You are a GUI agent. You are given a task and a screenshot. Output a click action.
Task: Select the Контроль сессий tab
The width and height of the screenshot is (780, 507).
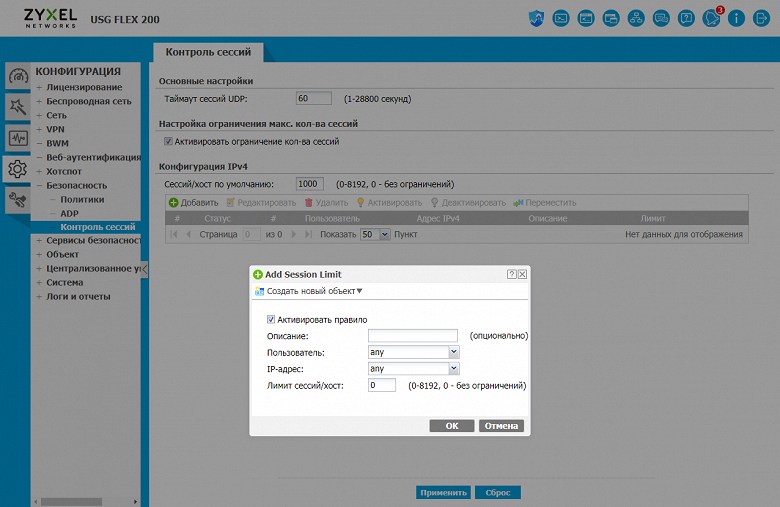click(x=208, y=52)
